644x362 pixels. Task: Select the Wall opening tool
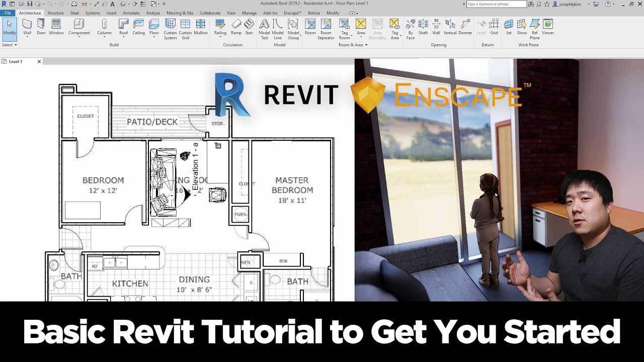pos(436,28)
